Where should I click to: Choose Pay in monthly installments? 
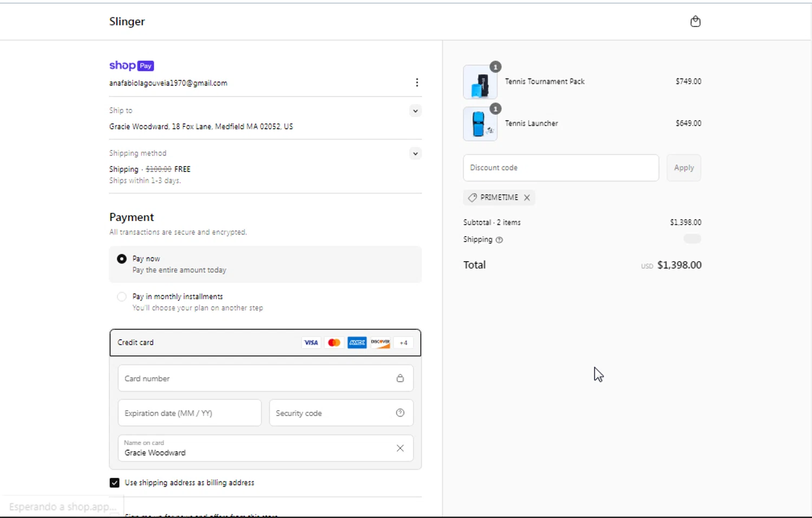(x=122, y=297)
